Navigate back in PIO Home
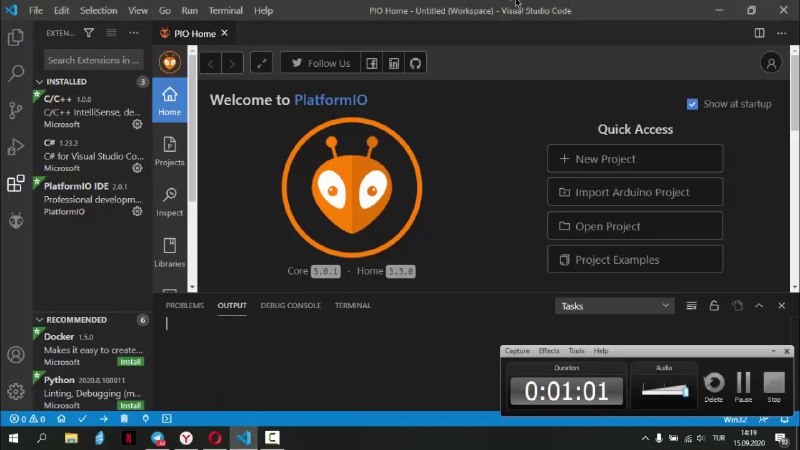 [x=210, y=63]
